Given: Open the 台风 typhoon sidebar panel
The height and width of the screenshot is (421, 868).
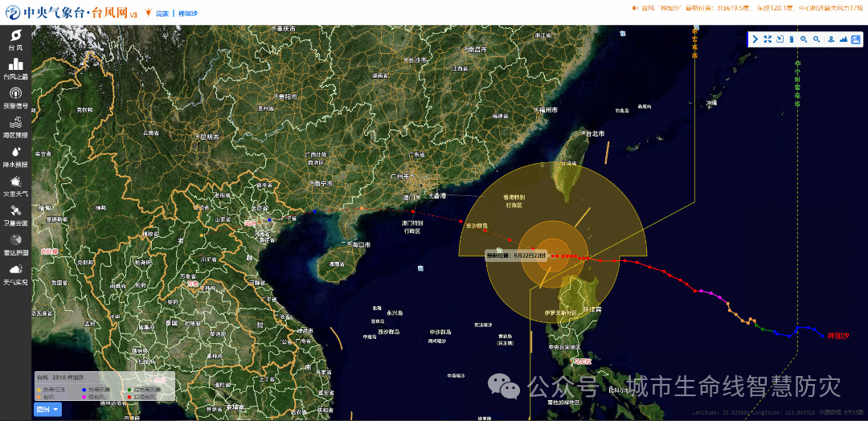Looking at the screenshot, I should tap(15, 39).
